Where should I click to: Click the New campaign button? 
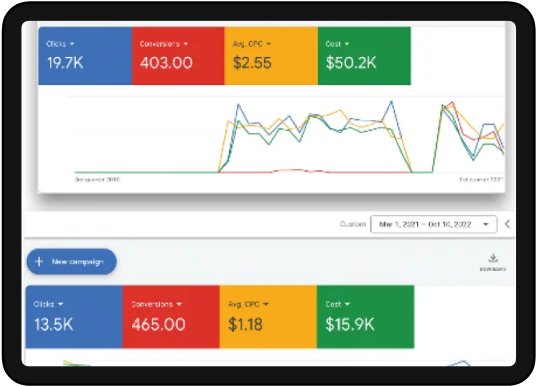(x=72, y=262)
